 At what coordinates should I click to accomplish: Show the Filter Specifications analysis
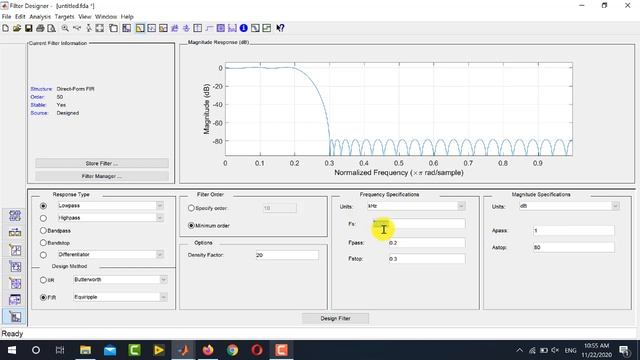coord(127,28)
